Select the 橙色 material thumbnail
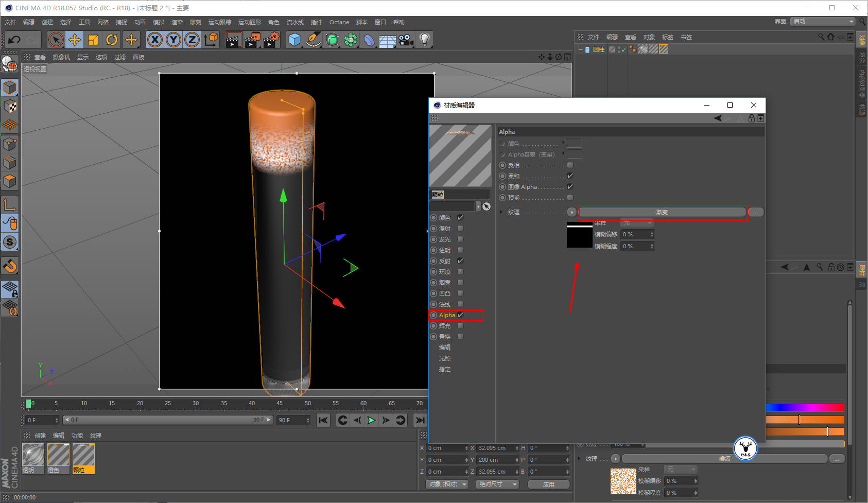Screen dimensions: 868x503 click(x=58, y=459)
